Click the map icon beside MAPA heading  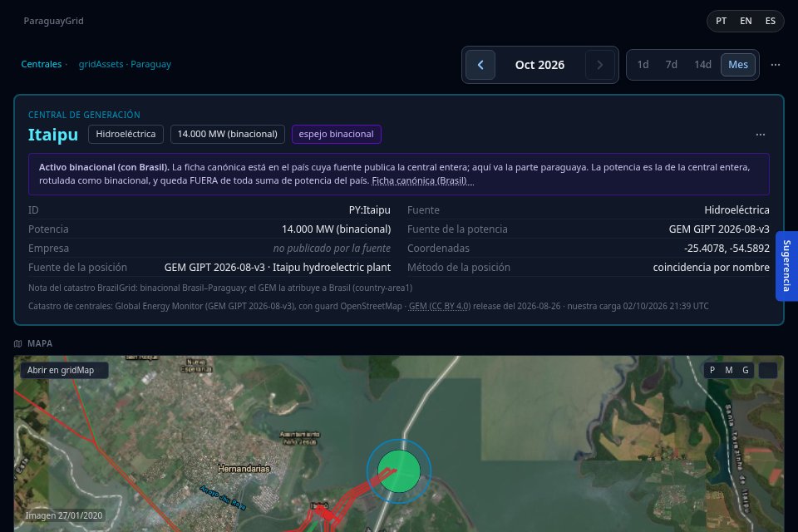tap(17, 343)
